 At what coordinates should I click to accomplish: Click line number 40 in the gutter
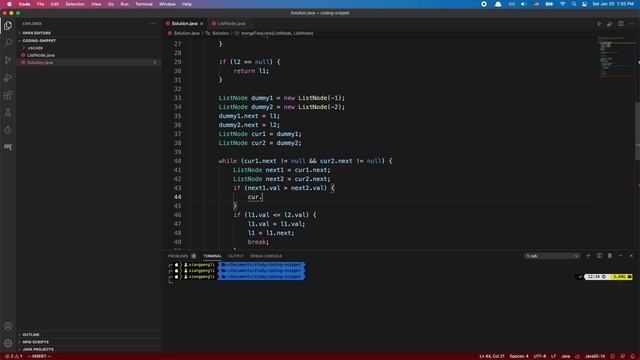[x=178, y=161]
